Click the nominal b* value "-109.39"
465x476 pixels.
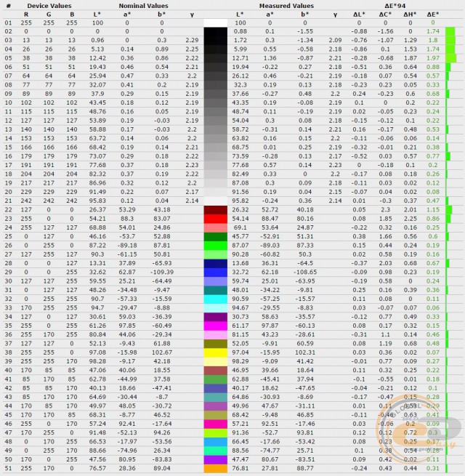[x=162, y=273]
